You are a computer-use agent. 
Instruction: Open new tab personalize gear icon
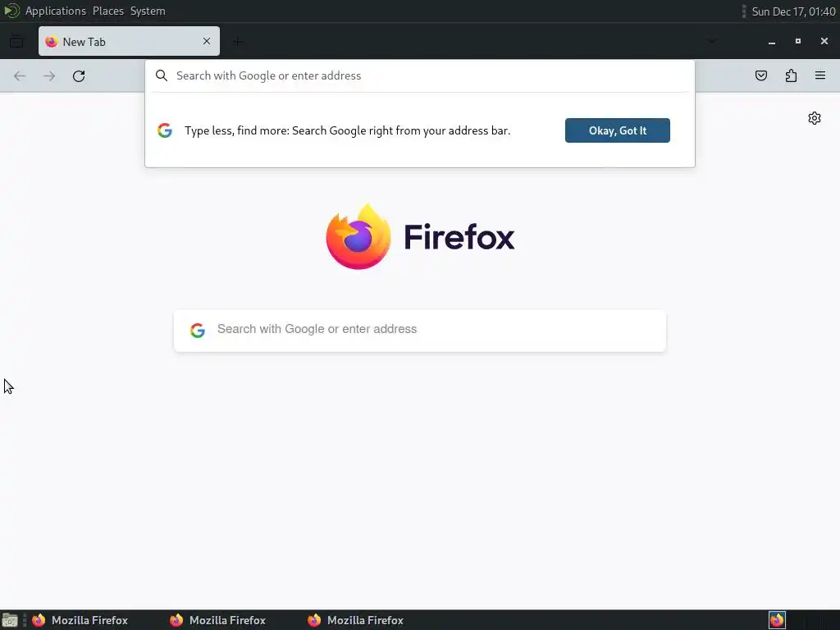[815, 118]
